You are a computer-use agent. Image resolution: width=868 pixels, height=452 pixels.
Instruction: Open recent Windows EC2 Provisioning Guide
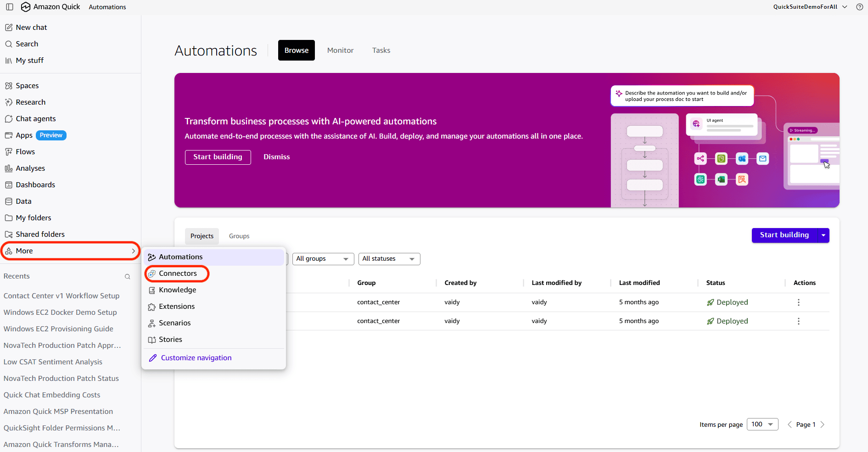coord(58,329)
